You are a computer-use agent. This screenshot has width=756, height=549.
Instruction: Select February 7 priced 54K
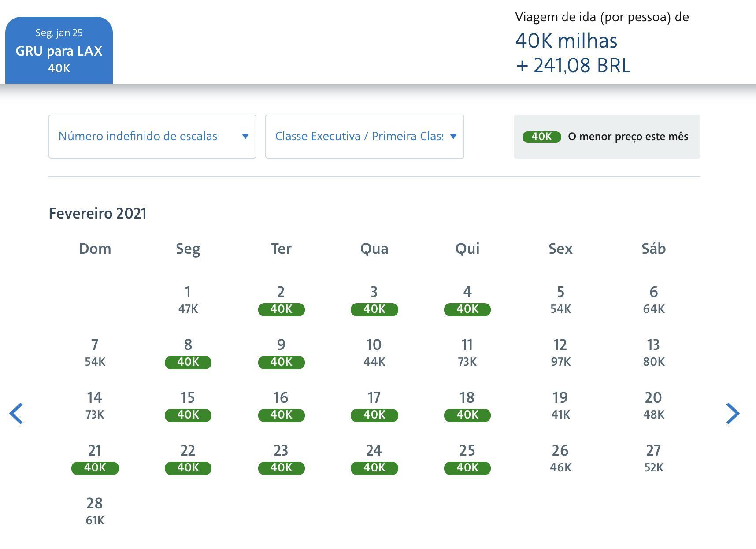95,352
